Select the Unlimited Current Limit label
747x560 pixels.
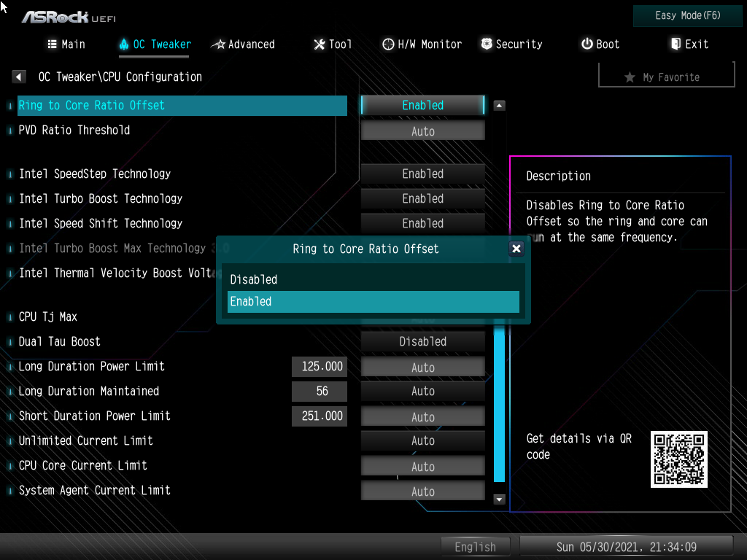coord(86,440)
